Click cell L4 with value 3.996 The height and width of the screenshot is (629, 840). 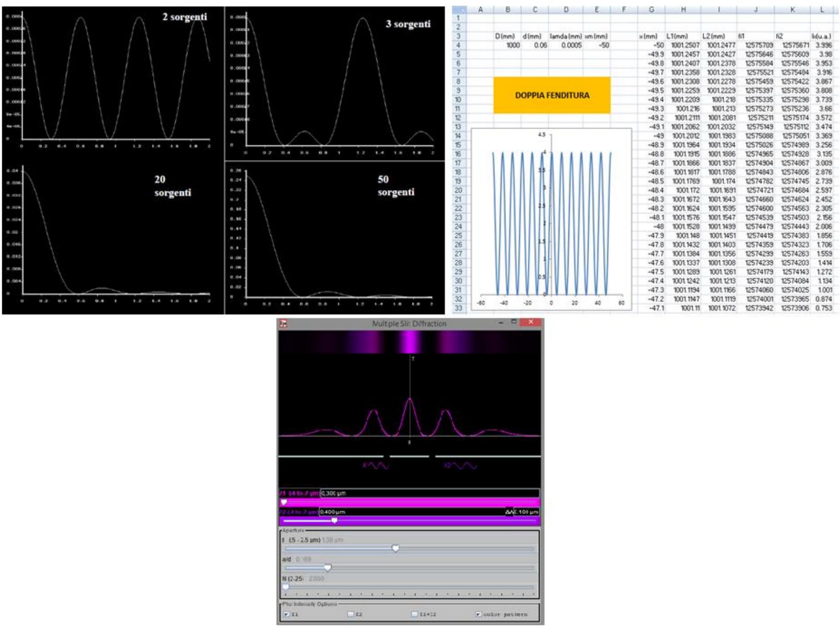coord(822,45)
